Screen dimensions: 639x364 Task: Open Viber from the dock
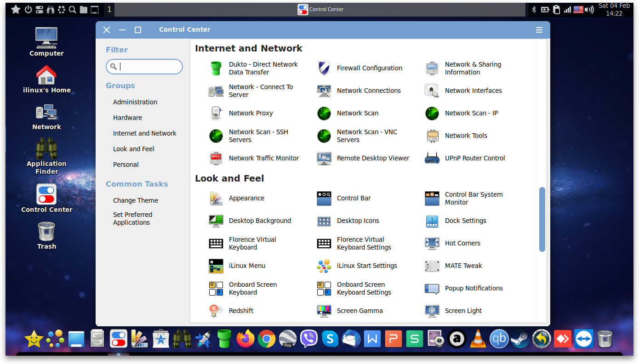pyautogui.click(x=309, y=339)
